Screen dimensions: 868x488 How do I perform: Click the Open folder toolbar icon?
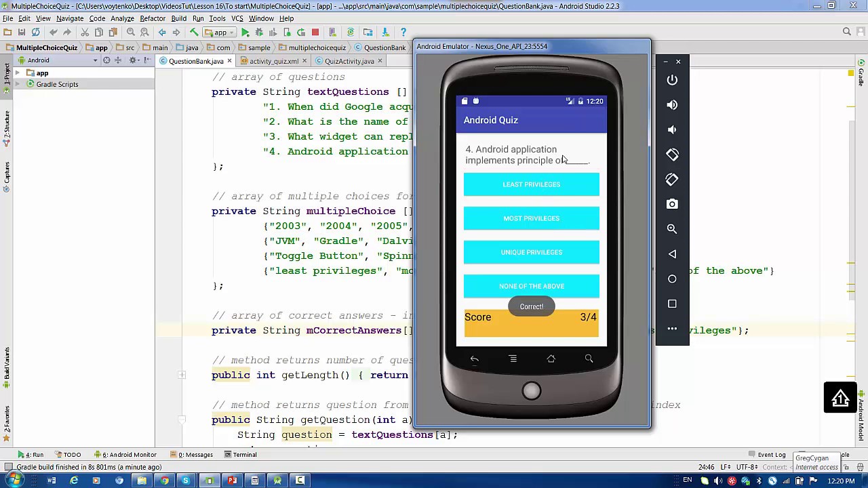click(7, 32)
